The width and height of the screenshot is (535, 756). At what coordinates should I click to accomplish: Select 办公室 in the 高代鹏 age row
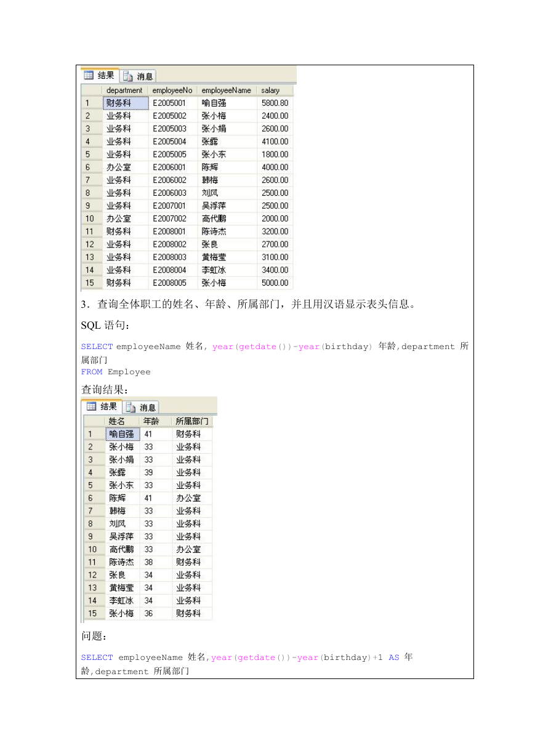point(192,549)
